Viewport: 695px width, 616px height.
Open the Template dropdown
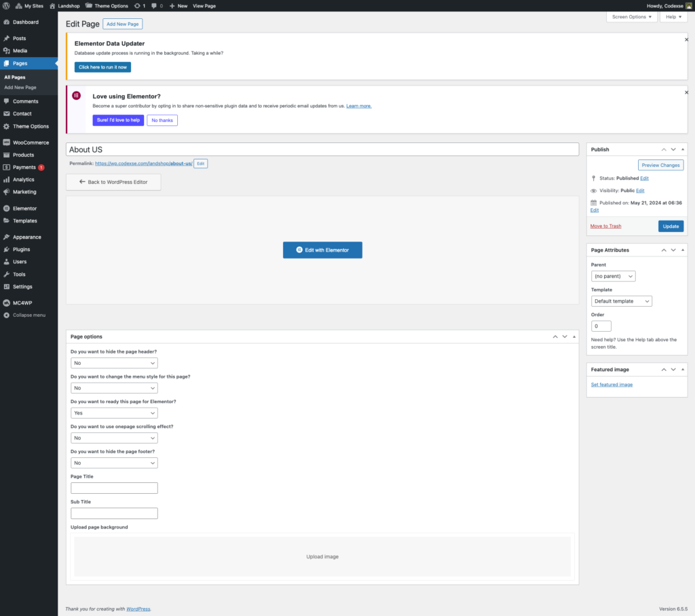[x=621, y=301]
